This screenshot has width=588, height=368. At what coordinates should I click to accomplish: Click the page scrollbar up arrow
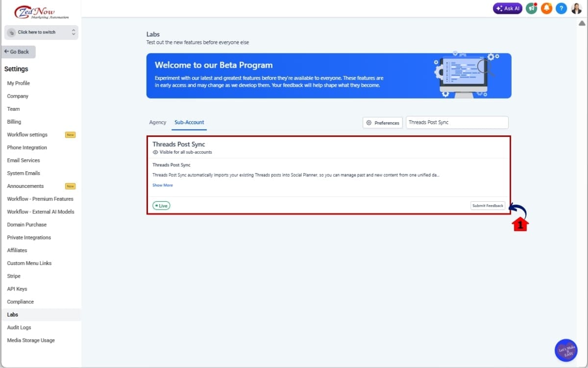[582, 23]
